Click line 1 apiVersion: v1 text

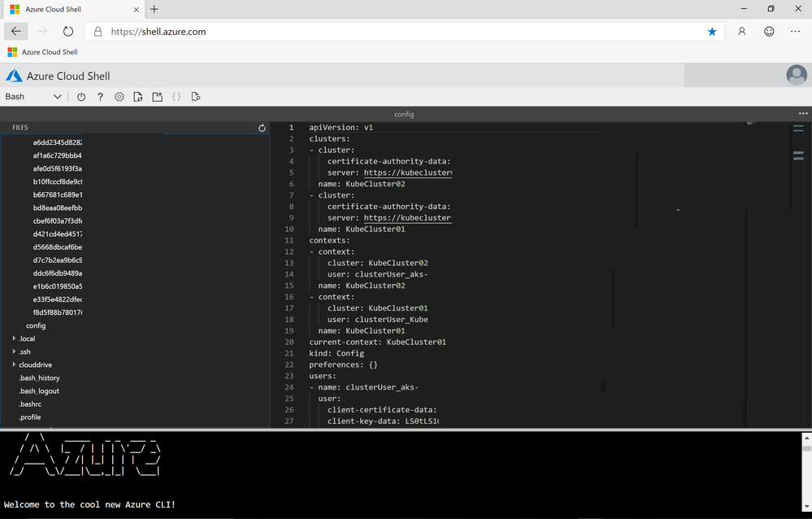[x=341, y=127]
